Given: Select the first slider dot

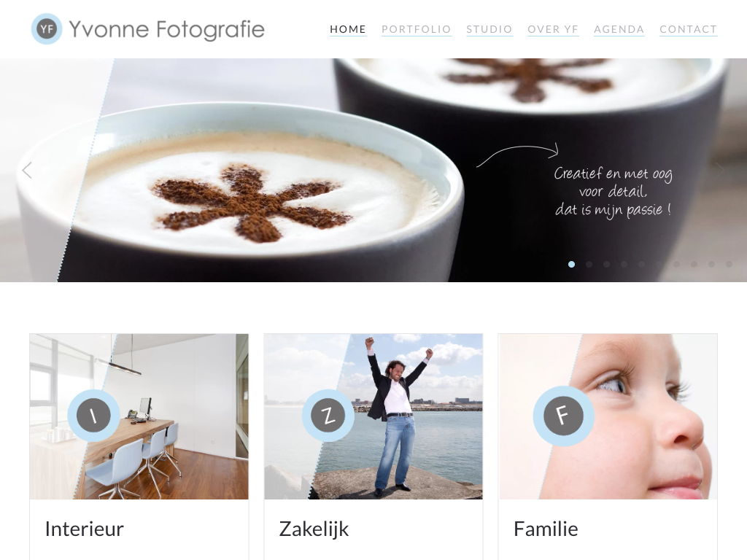Looking at the screenshot, I should (572, 264).
